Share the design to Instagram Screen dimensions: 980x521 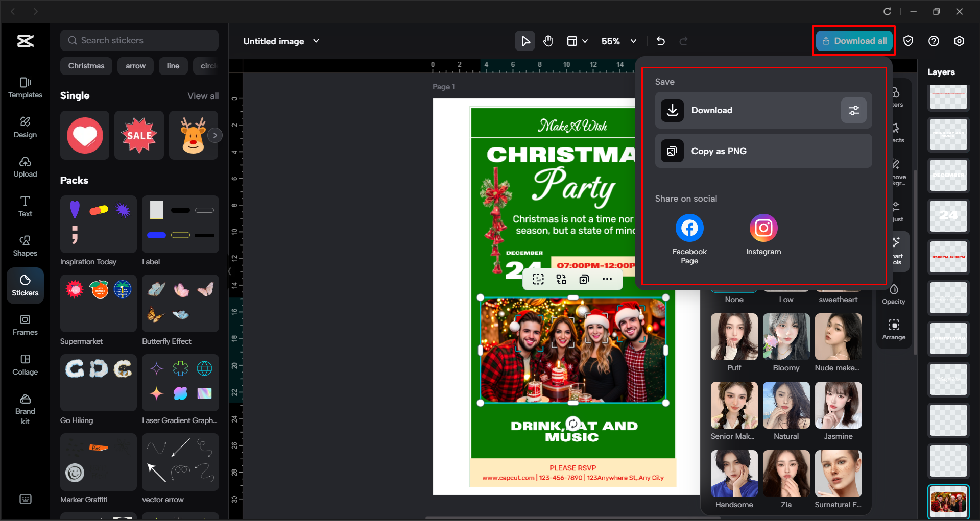click(763, 228)
